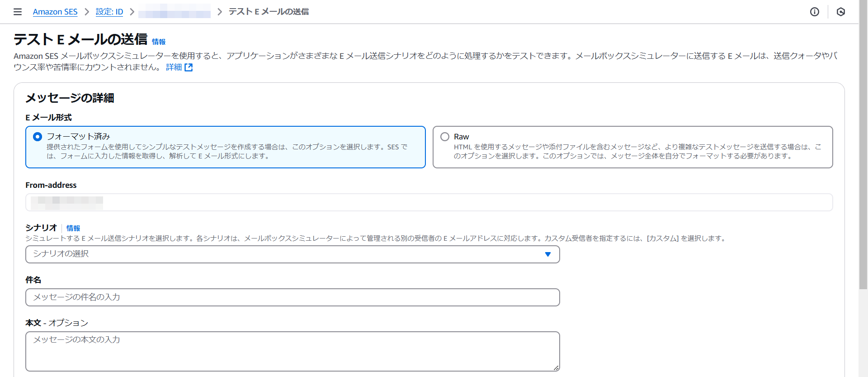
Task: Click into the 件名 subject input
Action: (292, 297)
